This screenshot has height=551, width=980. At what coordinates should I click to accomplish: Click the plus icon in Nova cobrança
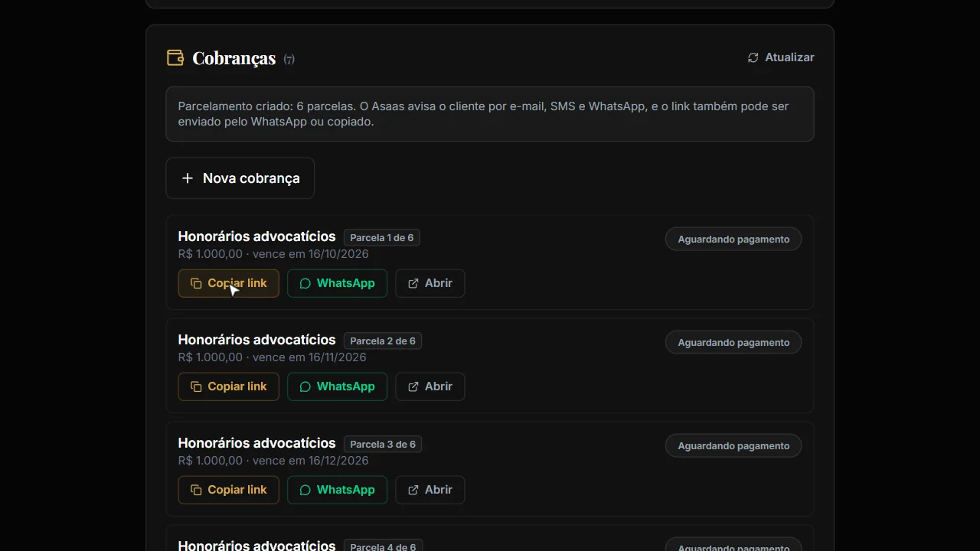point(187,178)
